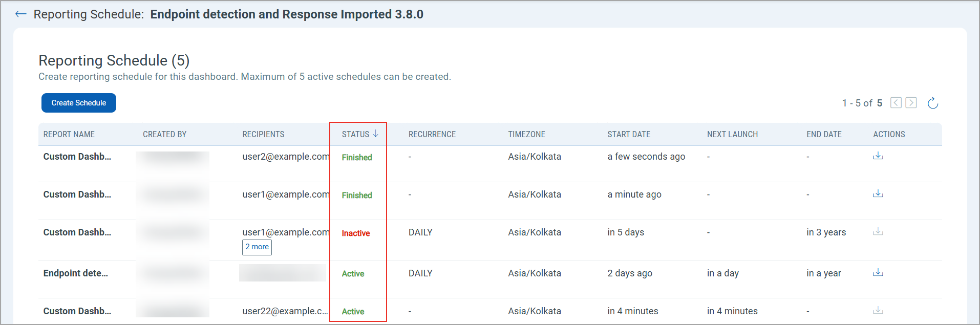
Task: Download the Endpoint dete... report
Action: 878,273
